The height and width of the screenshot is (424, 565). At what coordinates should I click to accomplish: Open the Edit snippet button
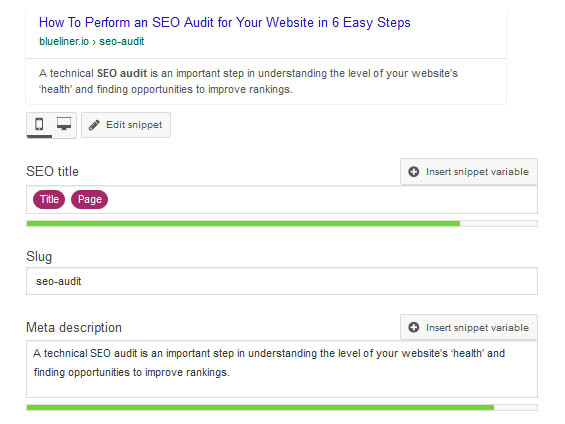coord(126,125)
